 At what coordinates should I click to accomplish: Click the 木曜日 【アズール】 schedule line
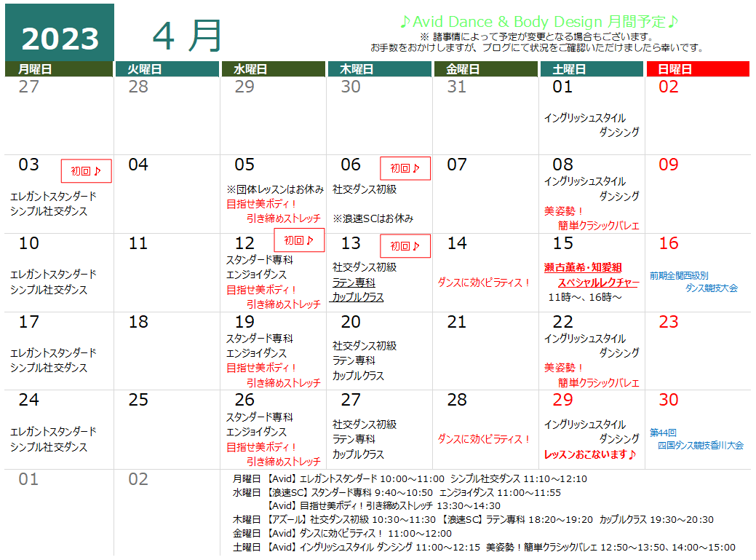[x=473, y=519]
